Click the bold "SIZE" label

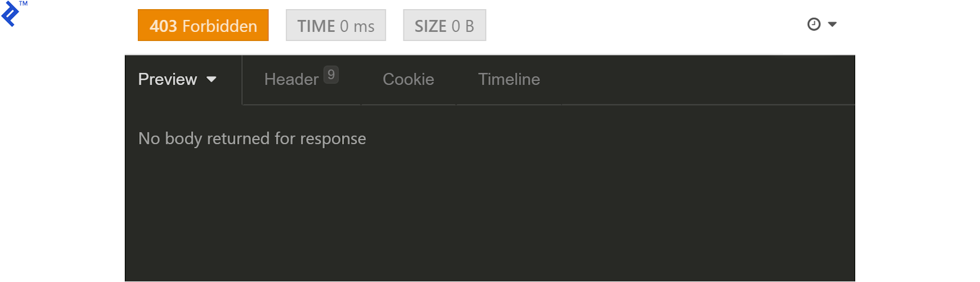(431, 26)
